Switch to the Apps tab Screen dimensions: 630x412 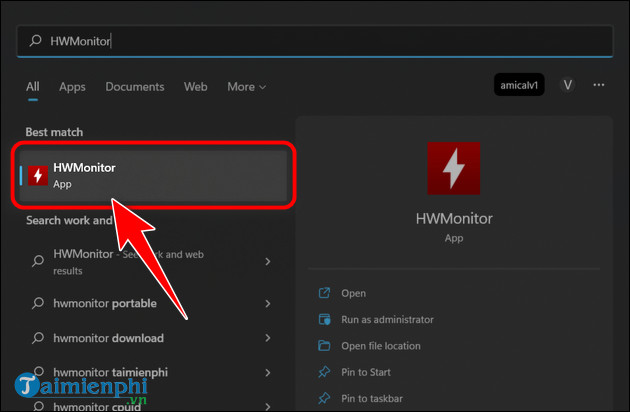[x=72, y=87]
